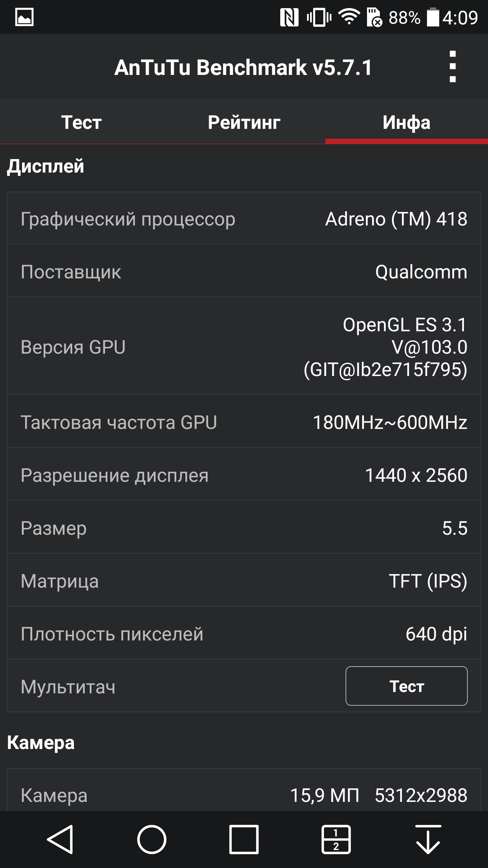488x868 pixels.
Task: Pull down notifications with arrow icon
Action: click(428, 840)
